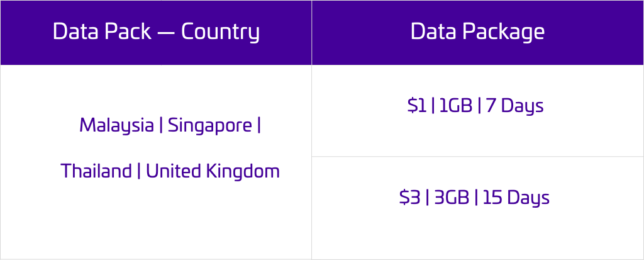Viewport: 644px width, 260px height.
Task: Click the separator between 3GB and 15 Days
Action: tap(476, 198)
